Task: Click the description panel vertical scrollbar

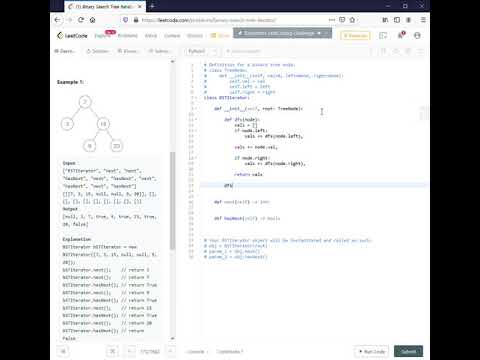Action: [172, 200]
